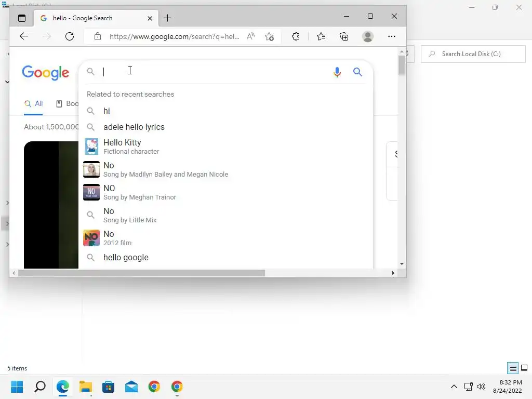Click the Google voice search microphone

(337, 72)
